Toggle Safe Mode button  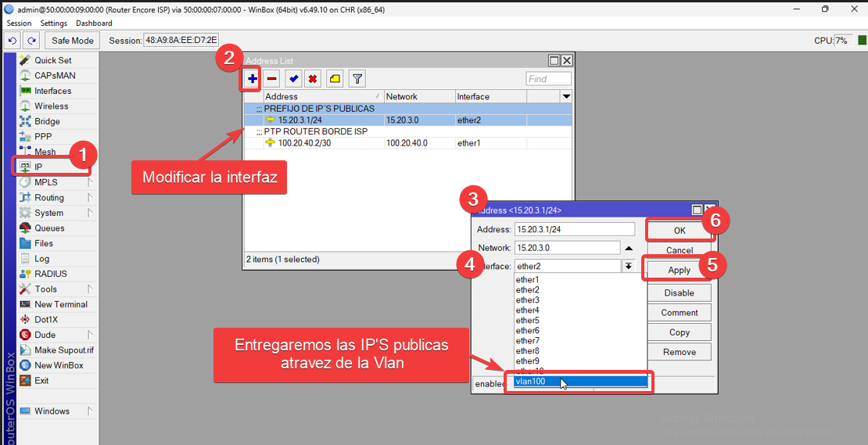click(73, 41)
